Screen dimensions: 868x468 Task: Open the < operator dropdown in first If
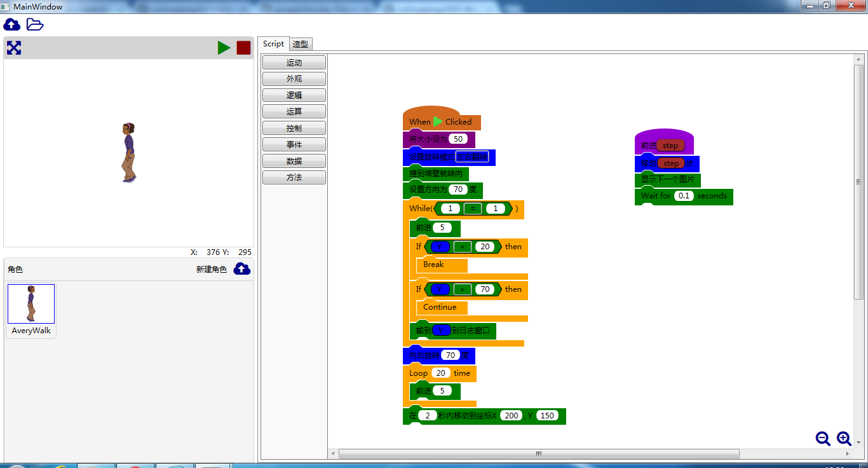click(463, 247)
